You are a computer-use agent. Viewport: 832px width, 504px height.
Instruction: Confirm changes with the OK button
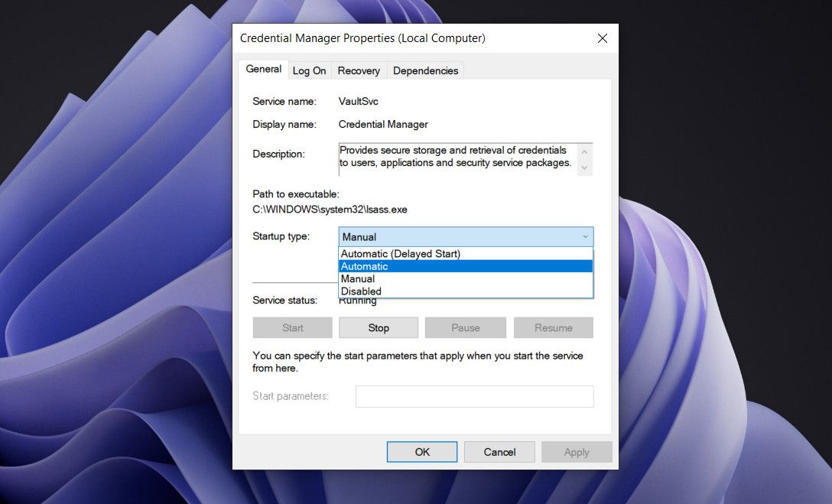422,451
